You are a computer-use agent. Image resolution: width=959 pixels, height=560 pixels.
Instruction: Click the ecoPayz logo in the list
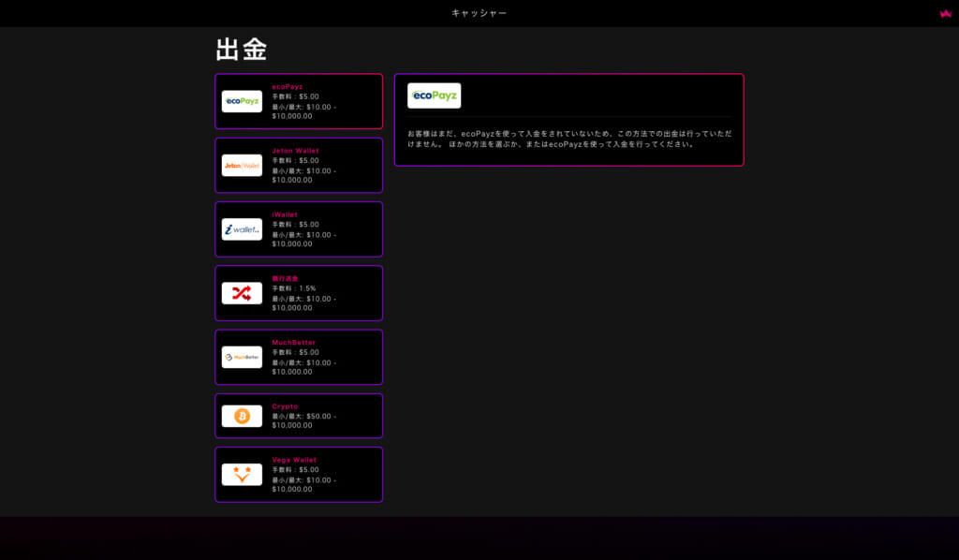[x=242, y=101]
